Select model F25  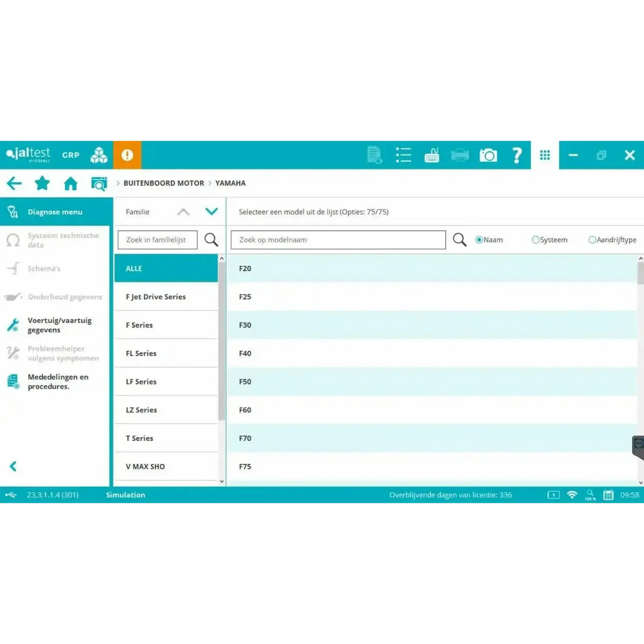point(432,297)
